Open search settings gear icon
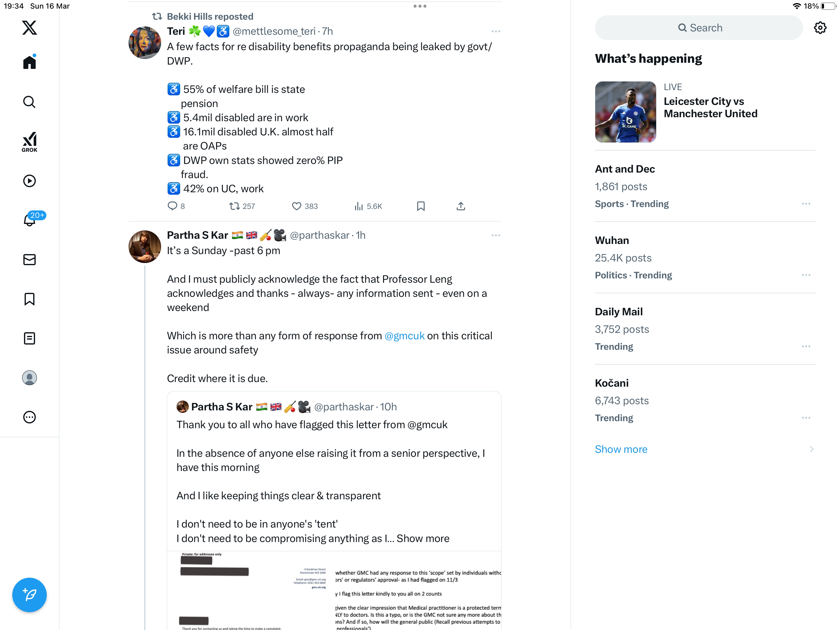This screenshot has width=840, height=630. 820,28
